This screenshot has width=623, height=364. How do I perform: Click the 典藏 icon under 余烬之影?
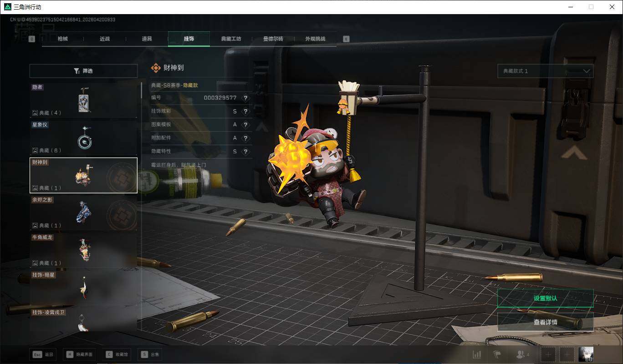35,226
